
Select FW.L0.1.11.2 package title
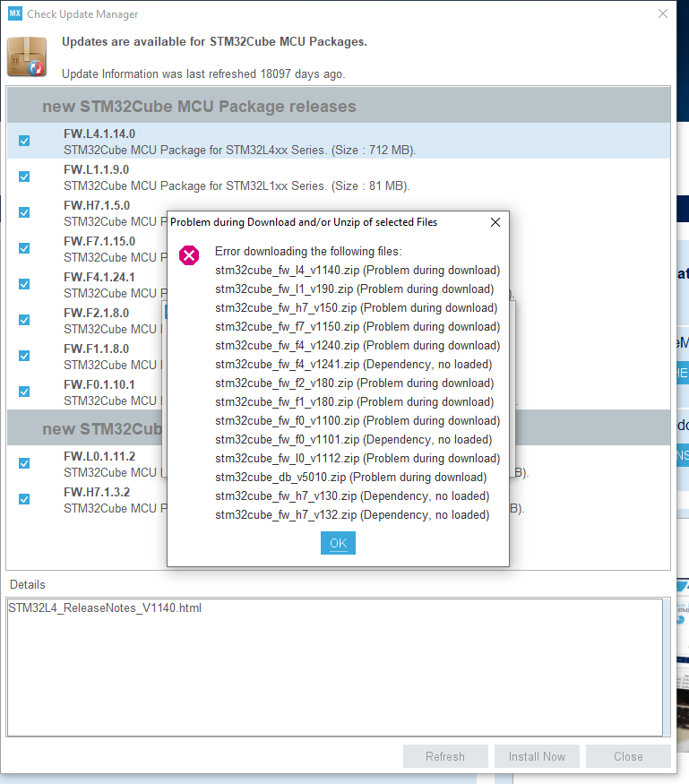point(99,456)
